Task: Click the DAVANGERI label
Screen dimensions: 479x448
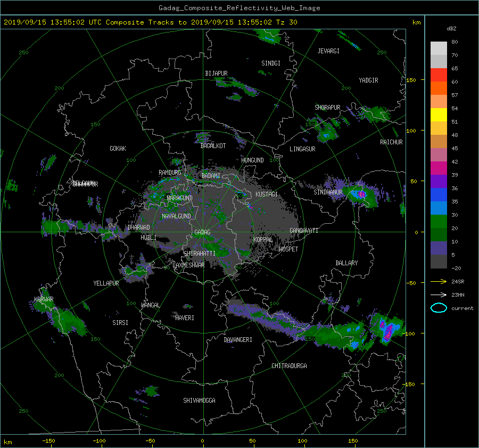Action: pyautogui.click(x=238, y=340)
